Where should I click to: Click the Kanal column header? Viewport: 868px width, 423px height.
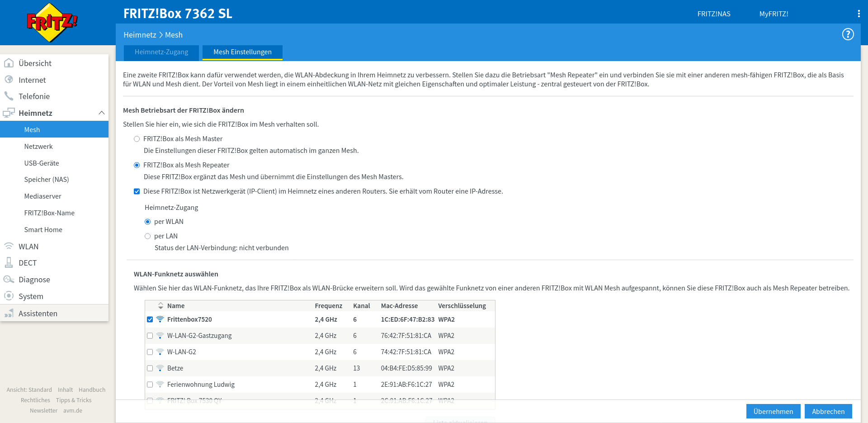click(362, 306)
